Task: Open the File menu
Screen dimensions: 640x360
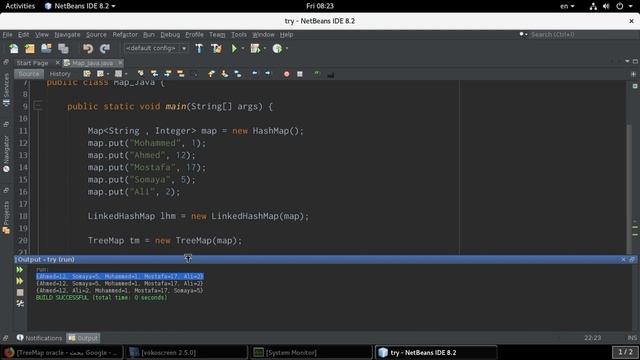Action: point(7,35)
